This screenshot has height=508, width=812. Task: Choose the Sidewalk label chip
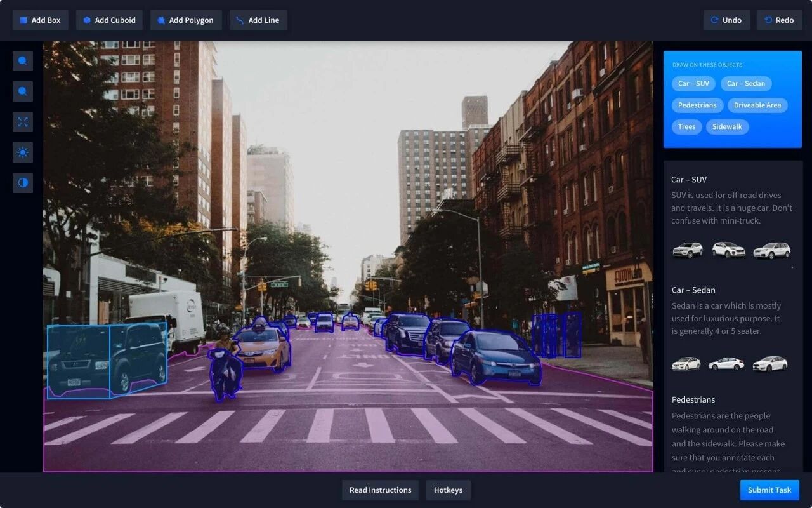727,127
